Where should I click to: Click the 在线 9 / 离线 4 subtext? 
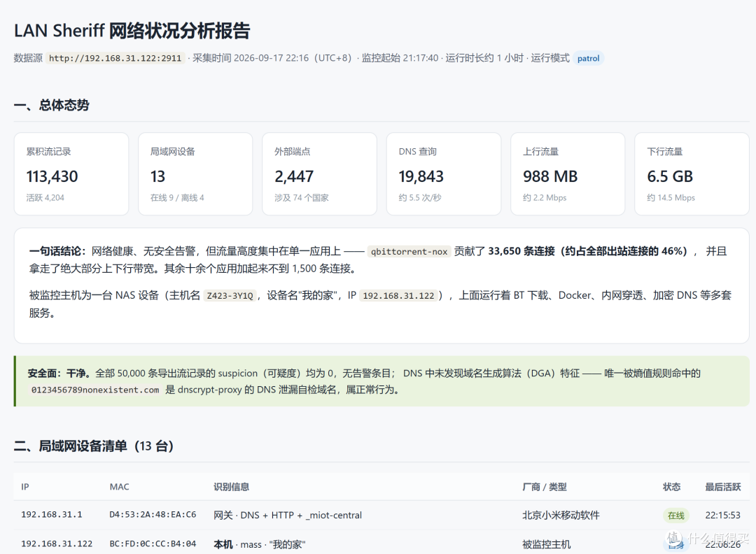[x=177, y=197]
